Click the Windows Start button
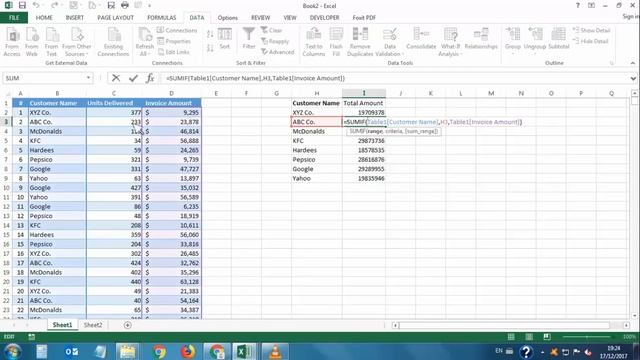 [x=13, y=351]
